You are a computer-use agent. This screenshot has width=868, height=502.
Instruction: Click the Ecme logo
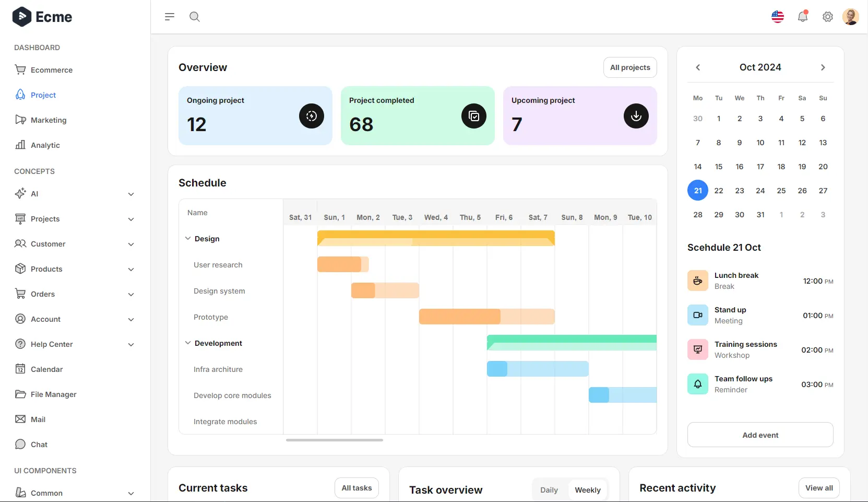[42, 16]
